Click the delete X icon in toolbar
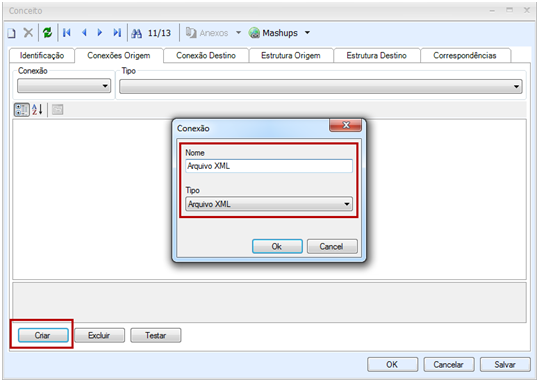Image resolution: width=539 pixels, height=382 pixels. coord(28,33)
